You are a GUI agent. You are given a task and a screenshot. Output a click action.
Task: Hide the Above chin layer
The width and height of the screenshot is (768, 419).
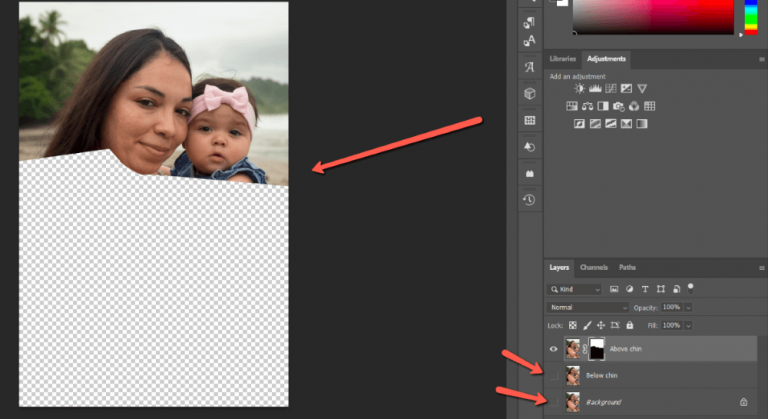[x=553, y=348]
